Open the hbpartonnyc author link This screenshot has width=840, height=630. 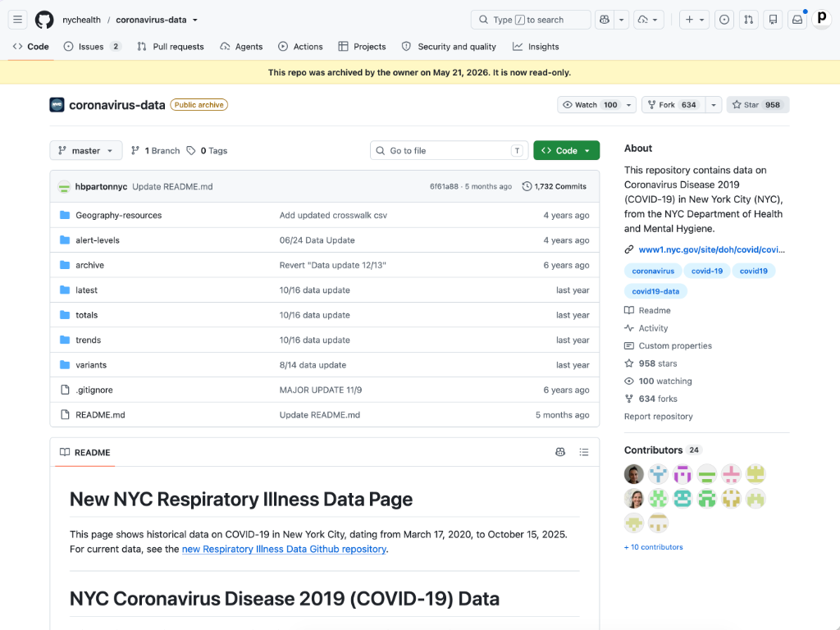pos(101,186)
